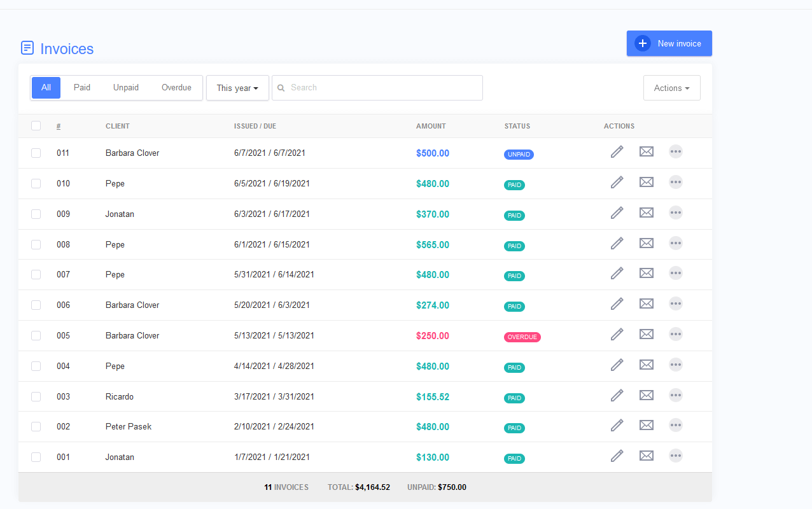Screen dimensions: 812x509
Task: Edit invoice 001 with the pencil icon
Action: [617, 456]
